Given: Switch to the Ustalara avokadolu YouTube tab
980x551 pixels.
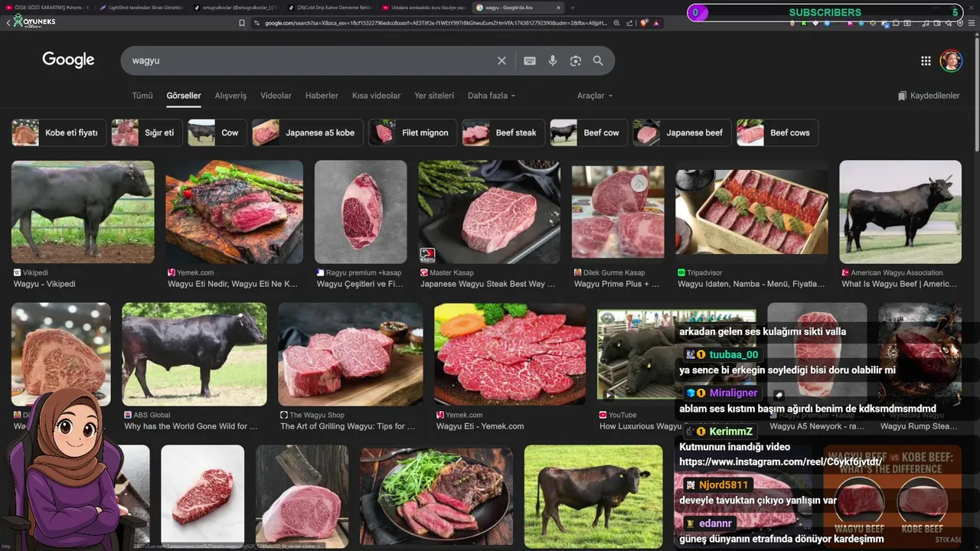Looking at the screenshot, I should [423, 8].
